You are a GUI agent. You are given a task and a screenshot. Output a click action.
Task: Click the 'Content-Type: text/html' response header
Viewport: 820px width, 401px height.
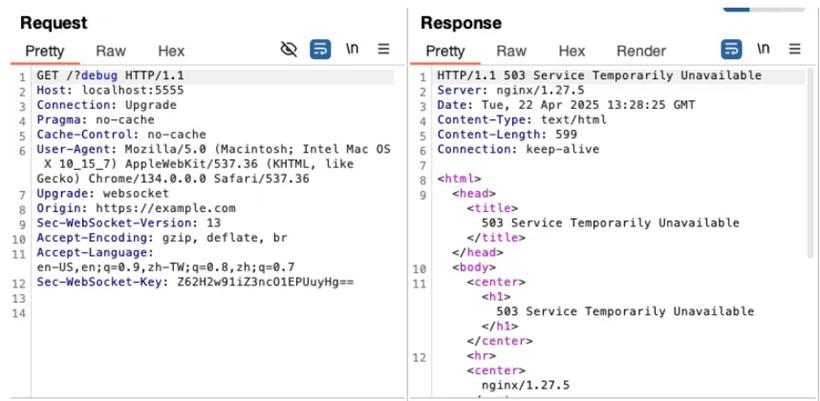pos(522,120)
